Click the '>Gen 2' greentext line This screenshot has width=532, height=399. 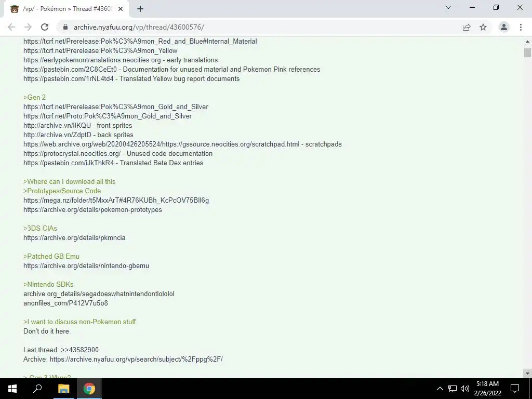coord(35,97)
